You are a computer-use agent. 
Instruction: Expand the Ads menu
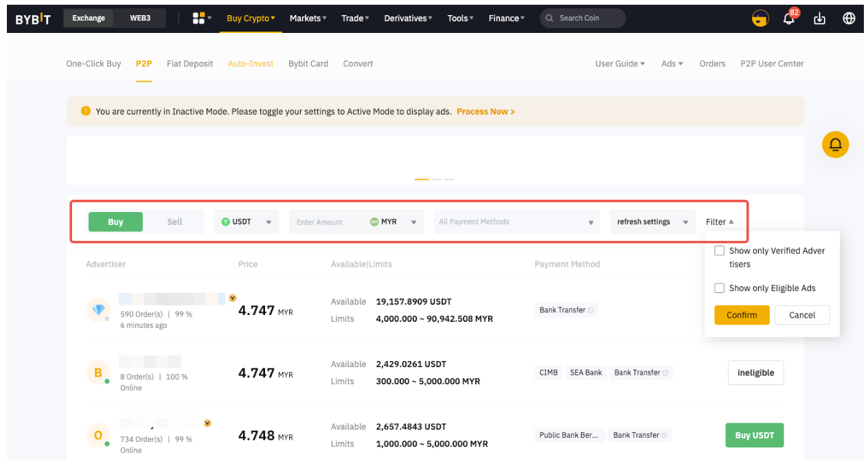[x=672, y=64]
